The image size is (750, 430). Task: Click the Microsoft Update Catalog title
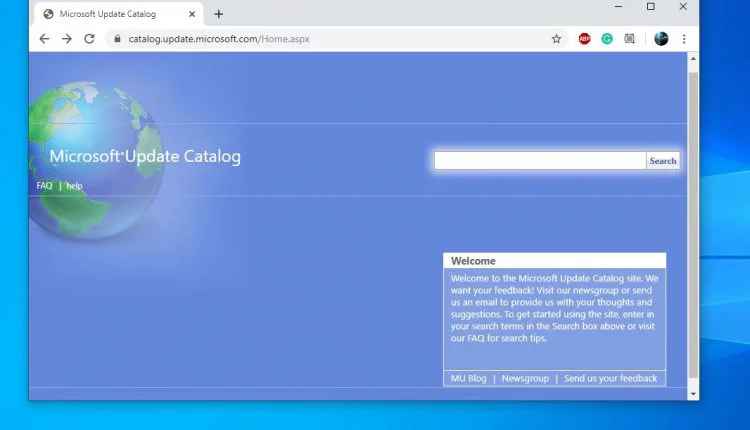[145, 156]
